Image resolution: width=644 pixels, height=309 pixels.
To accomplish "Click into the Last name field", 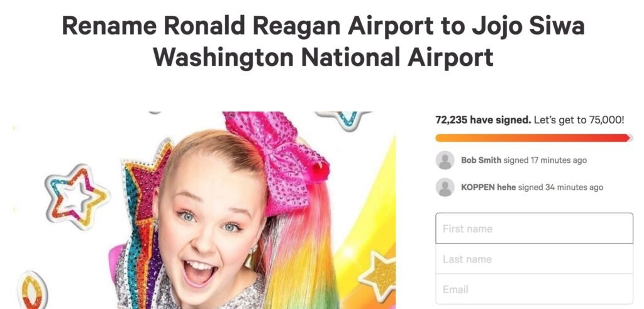I will (x=534, y=259).
